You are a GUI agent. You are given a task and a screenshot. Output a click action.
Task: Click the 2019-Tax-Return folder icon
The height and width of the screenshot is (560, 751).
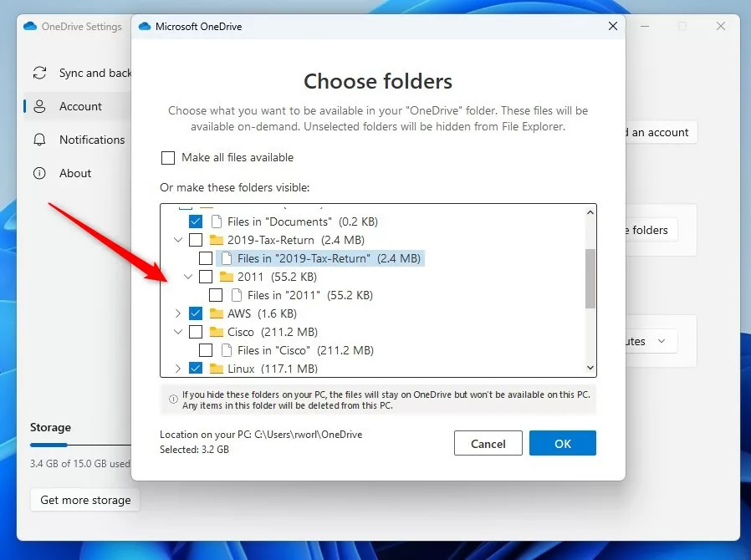click(217, 240)
